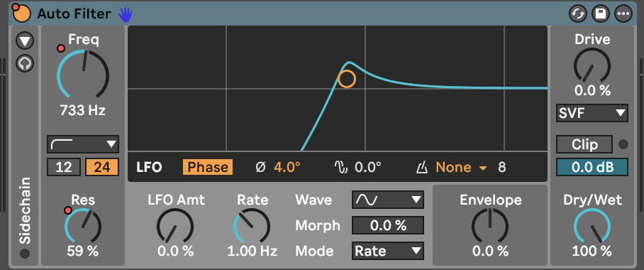This screenshot has width=644, height=270.
Task: Select the 24 dB slope button
Action: coord(102,167)
